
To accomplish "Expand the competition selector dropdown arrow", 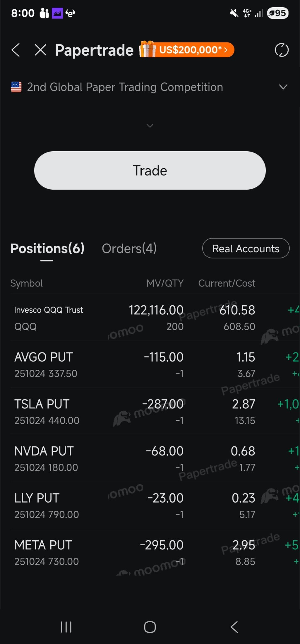I will point(283,87).
